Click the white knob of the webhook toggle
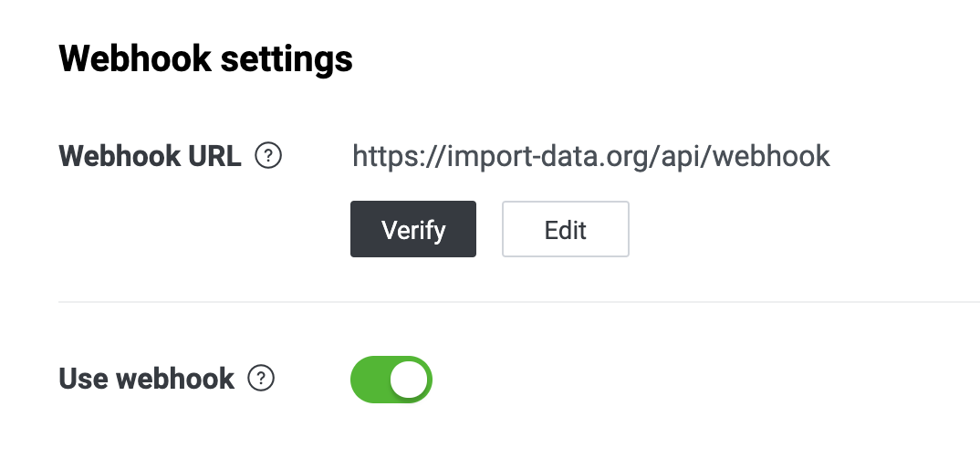Image resolution: width=980 pixels, height=469 pixels. click(410, 380)
